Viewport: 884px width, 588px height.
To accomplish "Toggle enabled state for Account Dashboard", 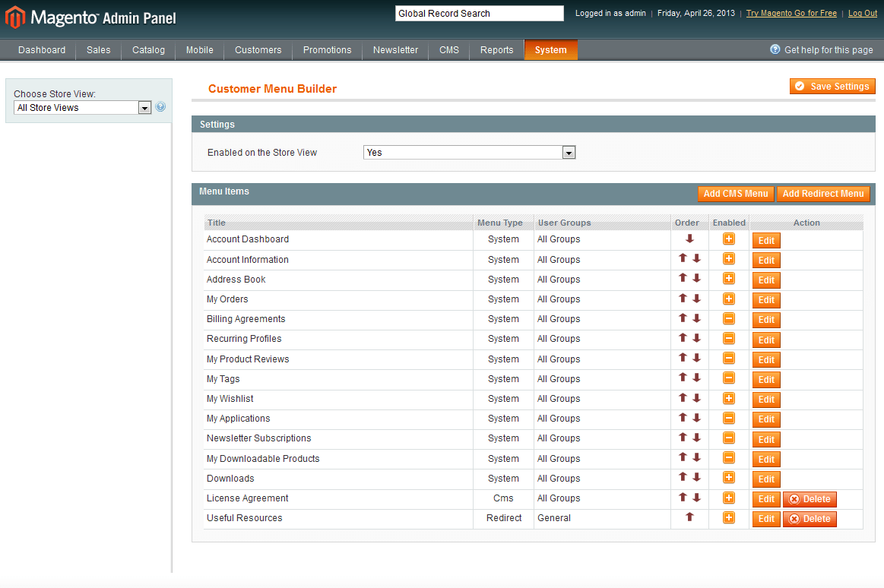I will pyautogui.click(x=729, y=239).
